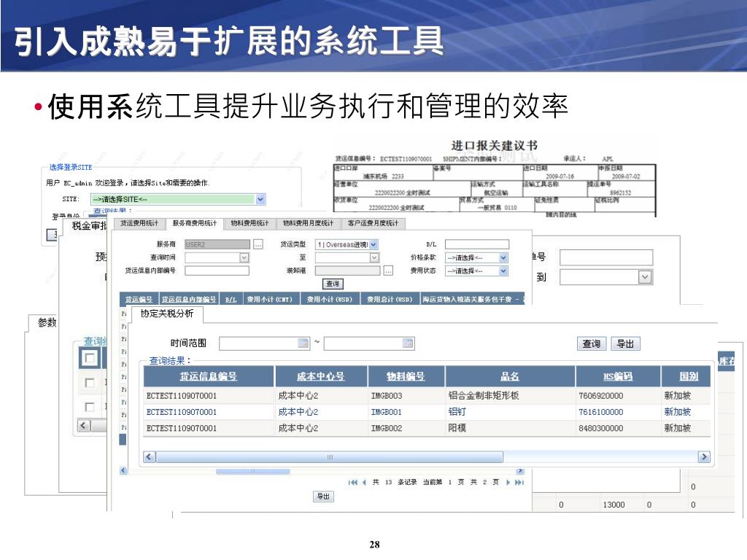Click the lower horizontal scrollbar thumb under cost table
The width and height of the screenshot is (747, 560).
[x=252, y=472]
